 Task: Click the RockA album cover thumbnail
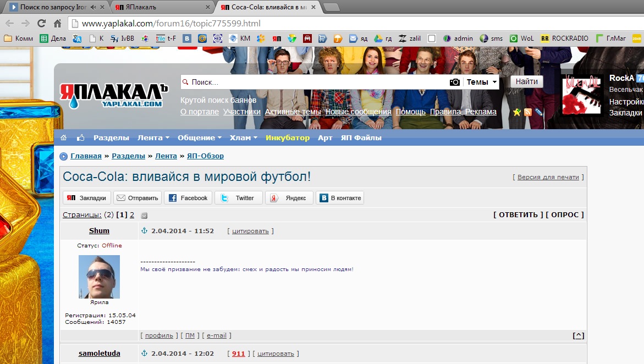581,95
